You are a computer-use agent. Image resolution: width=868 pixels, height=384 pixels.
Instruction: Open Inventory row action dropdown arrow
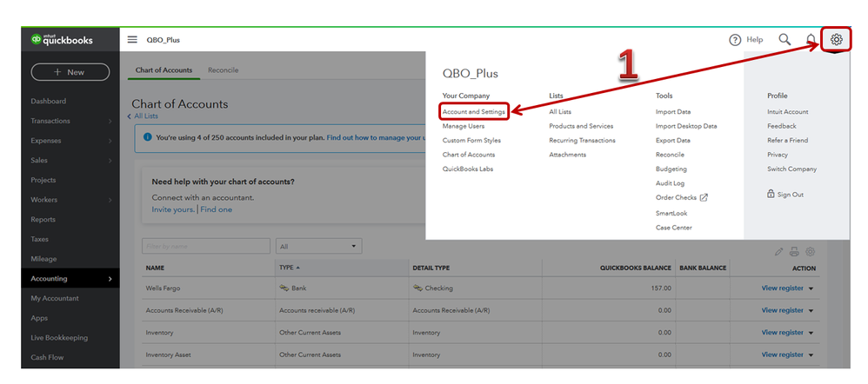811,333
